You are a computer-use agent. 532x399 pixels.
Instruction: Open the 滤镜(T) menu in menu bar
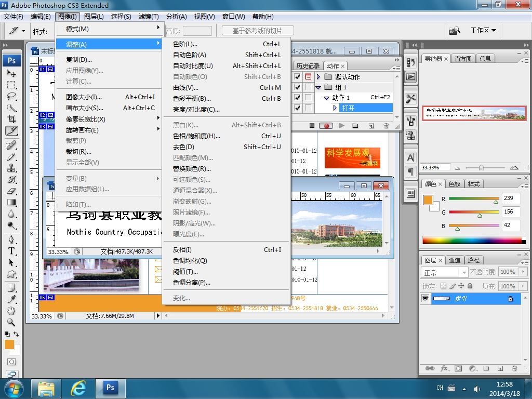pos(149,16)
